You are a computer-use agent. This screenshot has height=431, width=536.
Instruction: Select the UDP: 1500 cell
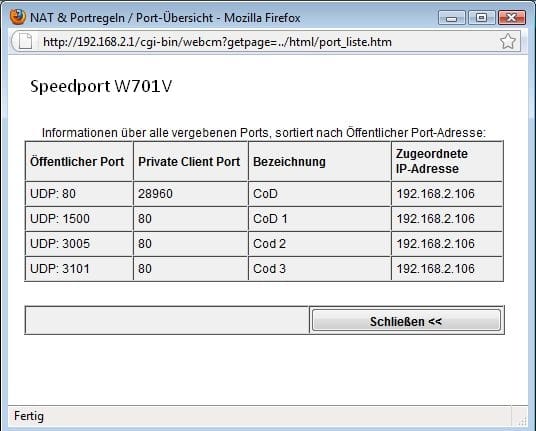tap(79, 218)
